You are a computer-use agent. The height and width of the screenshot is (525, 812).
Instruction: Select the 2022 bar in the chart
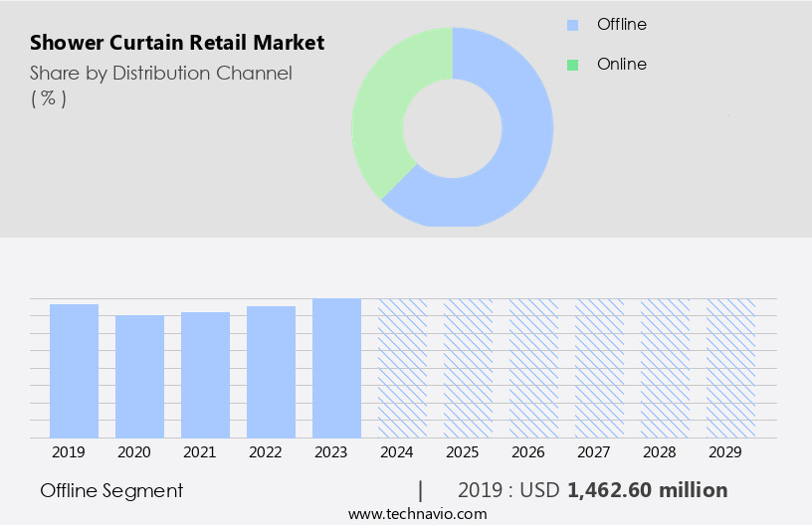pyautogui.click(x=271, y=371)
